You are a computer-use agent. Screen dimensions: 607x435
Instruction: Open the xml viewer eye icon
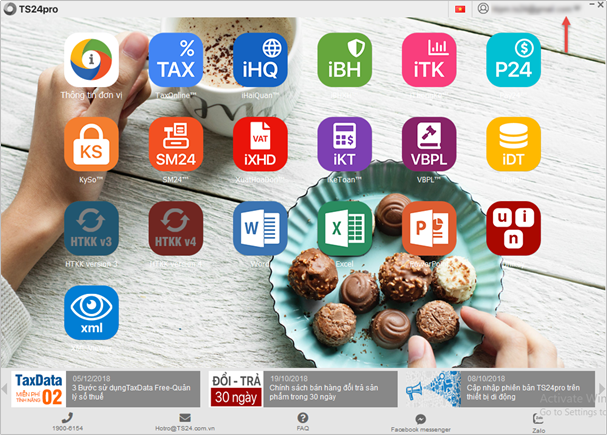pos(91,313)
